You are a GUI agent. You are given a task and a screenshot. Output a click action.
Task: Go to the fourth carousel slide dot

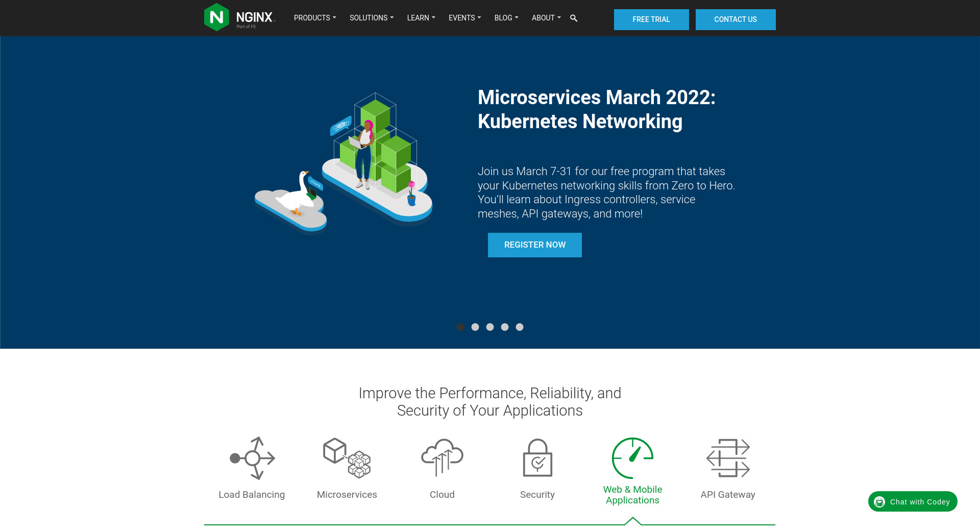505,327
